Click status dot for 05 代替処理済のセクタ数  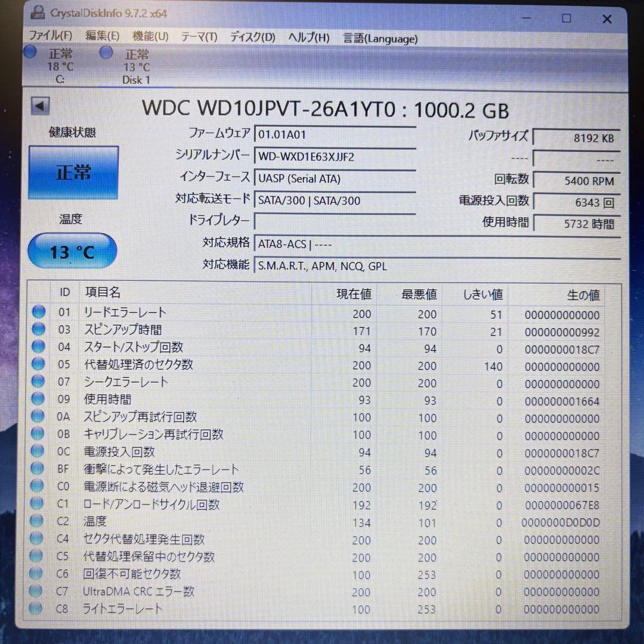[38, 364]
